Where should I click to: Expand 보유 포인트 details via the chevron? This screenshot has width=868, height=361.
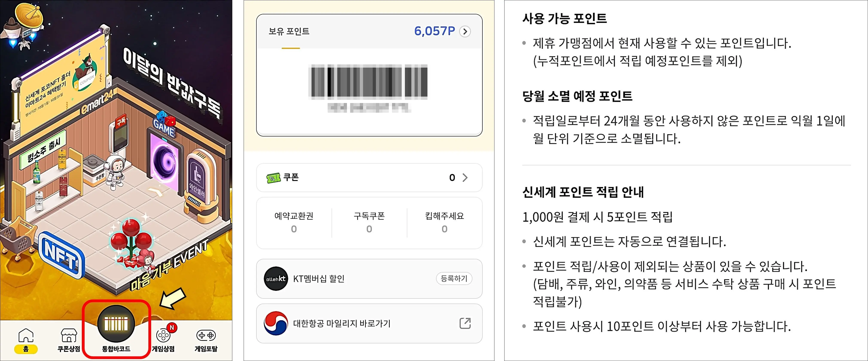click(x=466, y=31)
